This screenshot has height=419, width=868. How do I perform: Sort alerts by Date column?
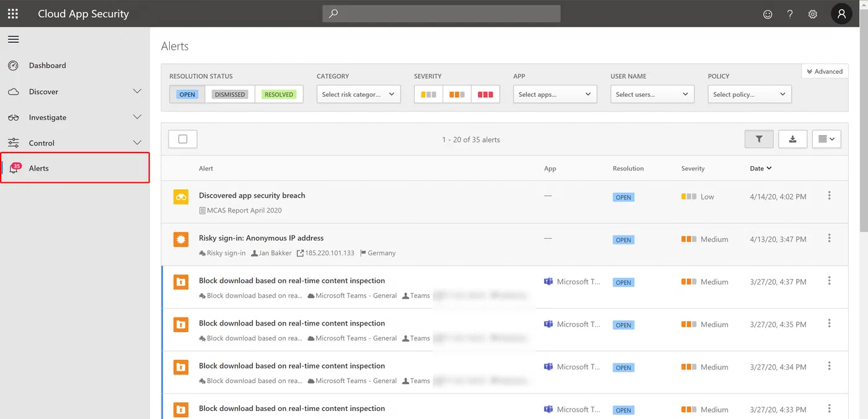click(761, 169)
